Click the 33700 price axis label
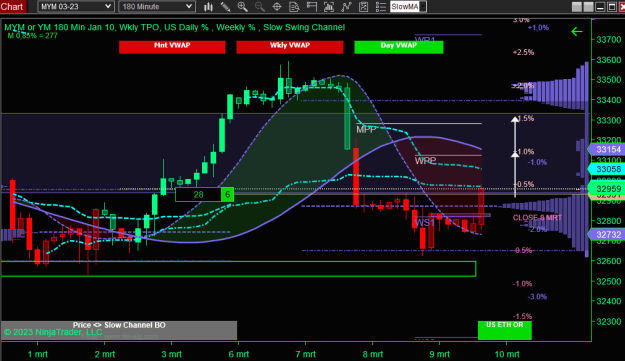This screenshot has height=361, width=625. 609,39
